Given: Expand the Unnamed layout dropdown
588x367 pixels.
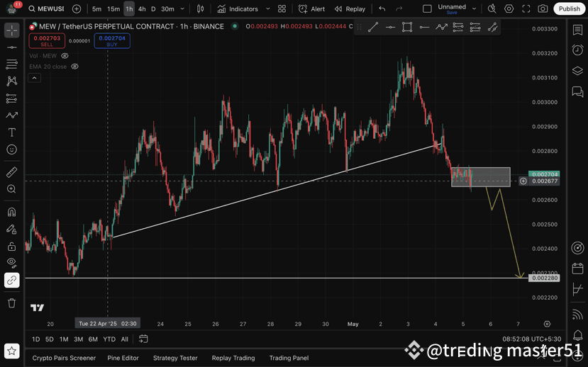Looking at the screenshot, I should [475, 9].
